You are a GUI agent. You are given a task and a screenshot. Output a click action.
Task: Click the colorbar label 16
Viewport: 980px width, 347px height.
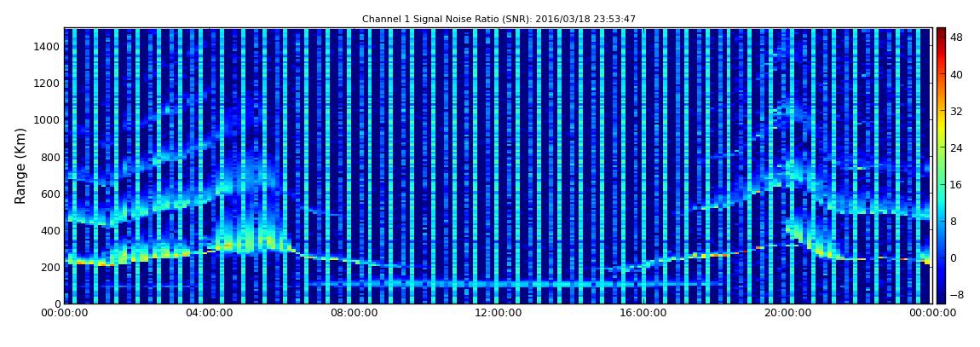click(x=956, y=184)
